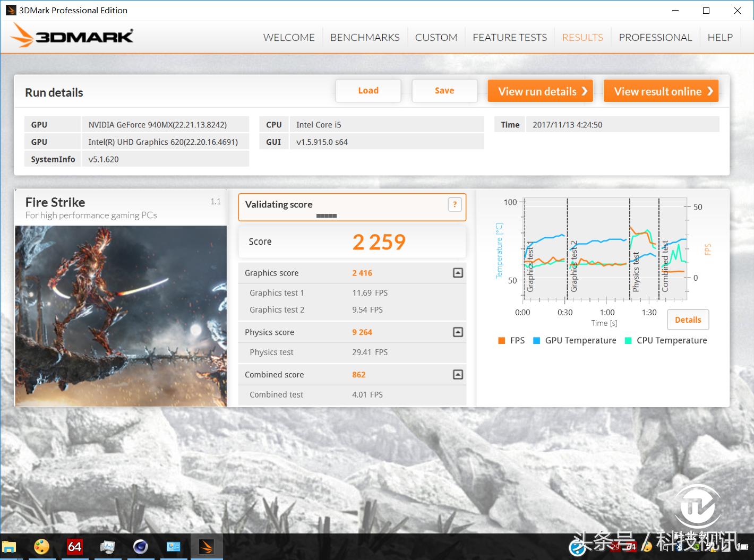Collapse the Graphics score section
The image size is (754, 560).
tap(458, 273)
